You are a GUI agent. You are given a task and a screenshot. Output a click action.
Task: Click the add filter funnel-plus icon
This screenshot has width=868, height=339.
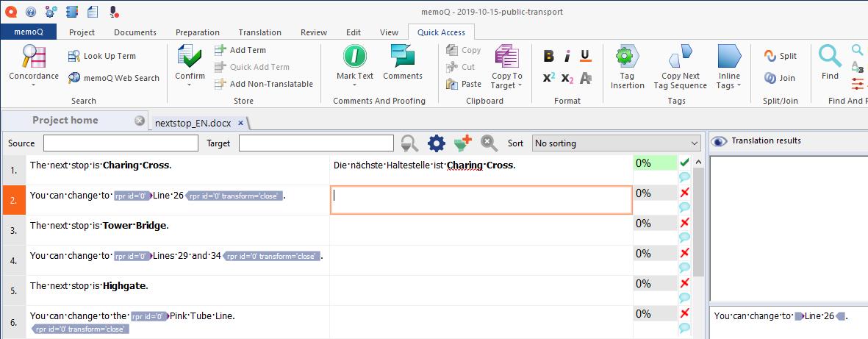point(462,143)
